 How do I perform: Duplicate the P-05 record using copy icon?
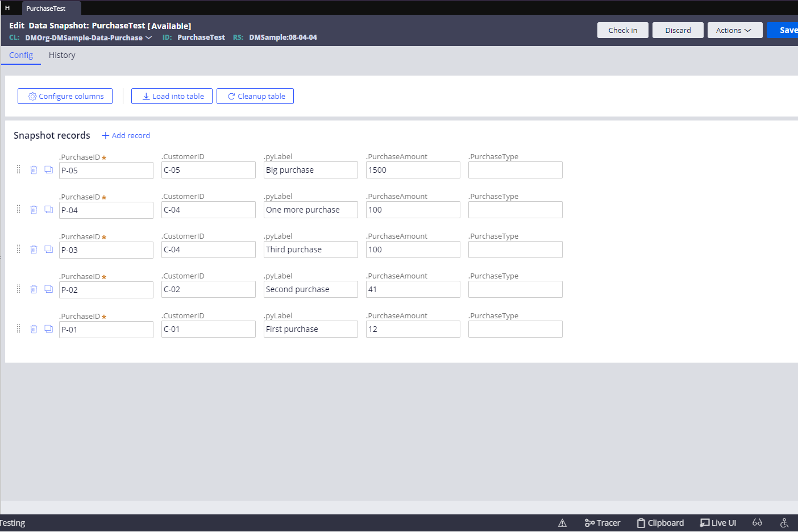coord(49,170)
